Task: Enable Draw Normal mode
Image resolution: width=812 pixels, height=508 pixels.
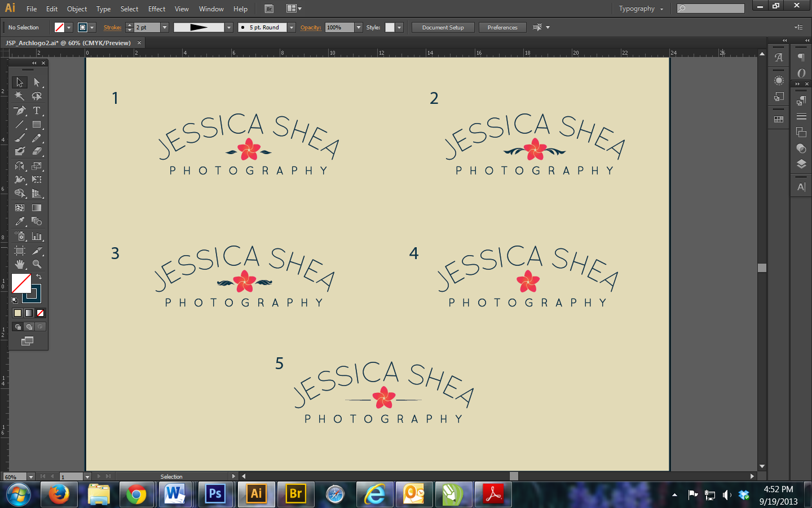Action: click(17, 327)
